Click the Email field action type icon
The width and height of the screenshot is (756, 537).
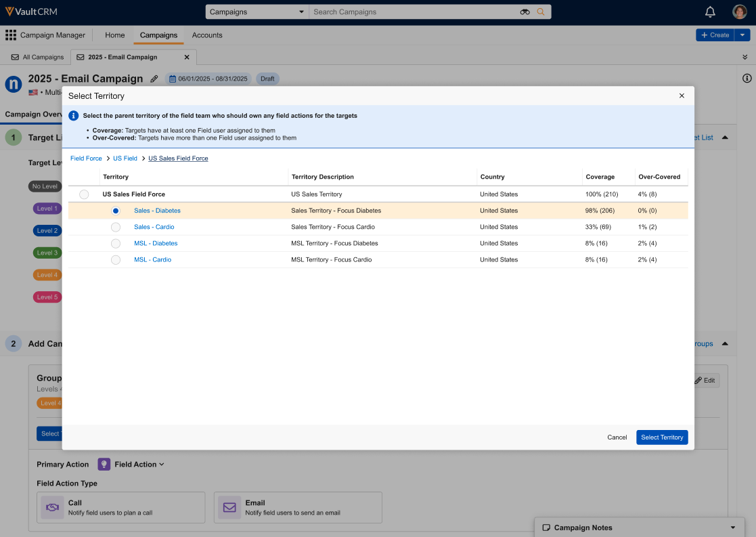click(x=229, y=507)
